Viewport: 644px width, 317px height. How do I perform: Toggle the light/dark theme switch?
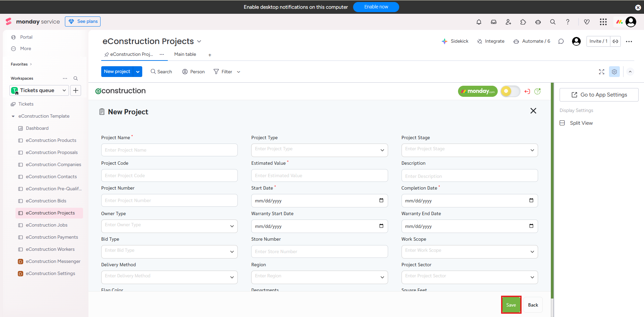tap(510, 91)
